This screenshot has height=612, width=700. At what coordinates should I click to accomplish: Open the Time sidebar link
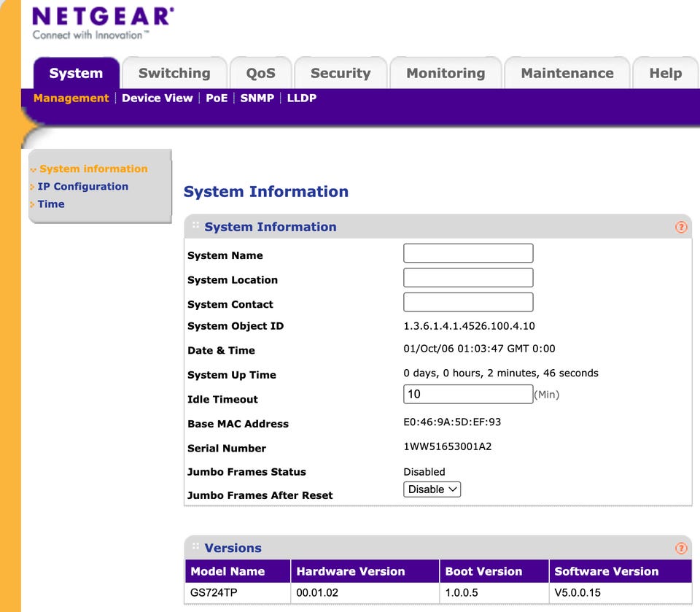pyautogui.click(x=51, y=204)
